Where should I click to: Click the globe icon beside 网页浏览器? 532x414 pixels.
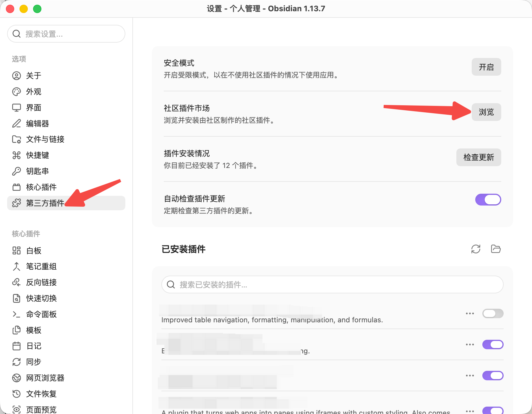click(17, 378)
